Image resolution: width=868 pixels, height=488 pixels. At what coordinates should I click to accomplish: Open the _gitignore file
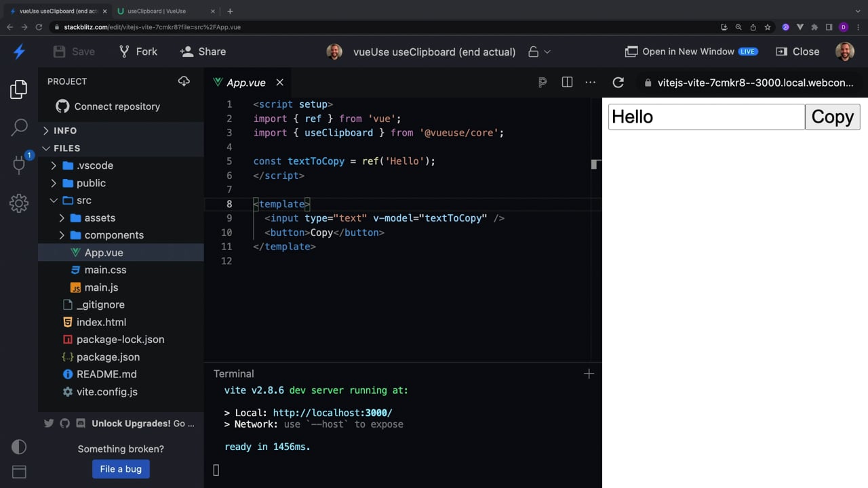[x=121, y=305]
